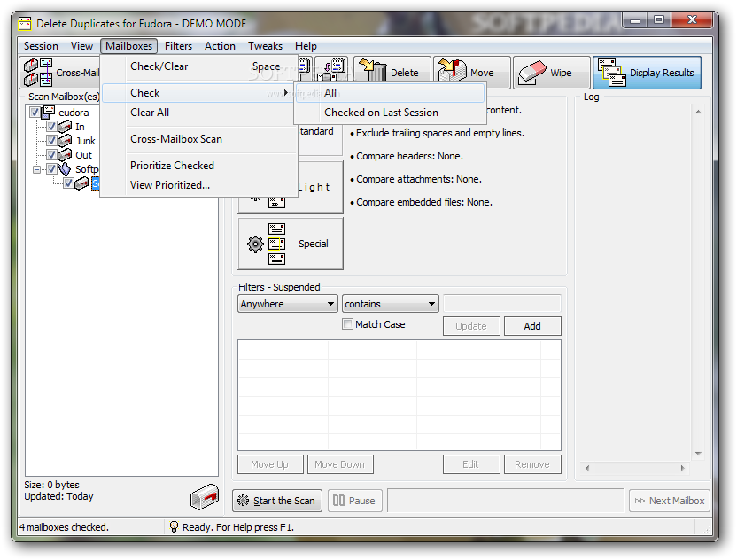The height and width of the screenshot is (560, 737).
Task: Toggle the Softp folder checkbox
Action: [51, 169]
